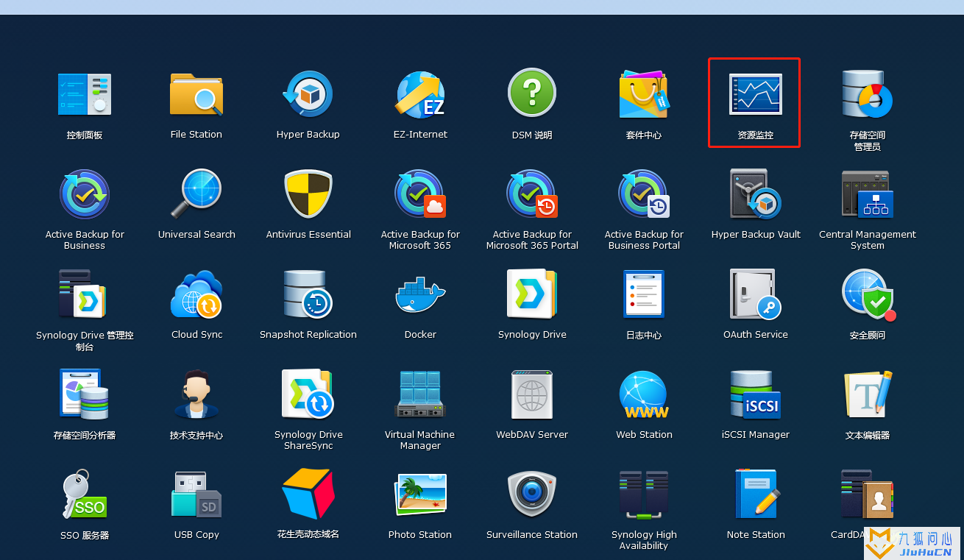Open Active Backup for Microsoft 365 (non-Portal)
Viewport: 964px width, 560px height.
point(420,194)
